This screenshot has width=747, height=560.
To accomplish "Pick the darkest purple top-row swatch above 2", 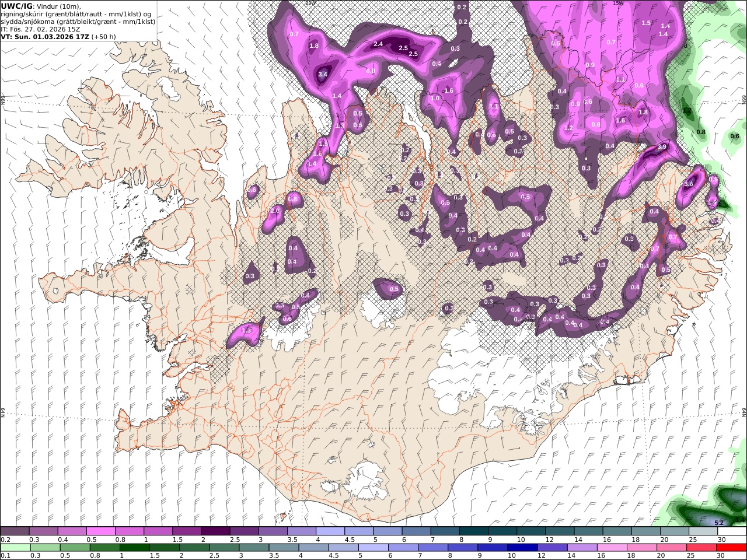I will tap(215, 531).
